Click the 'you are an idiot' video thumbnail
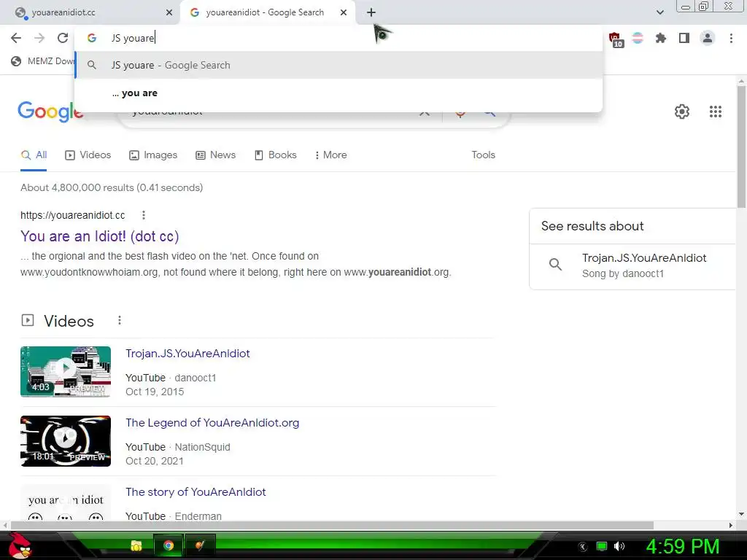747x560 pixels. point(66,503)
